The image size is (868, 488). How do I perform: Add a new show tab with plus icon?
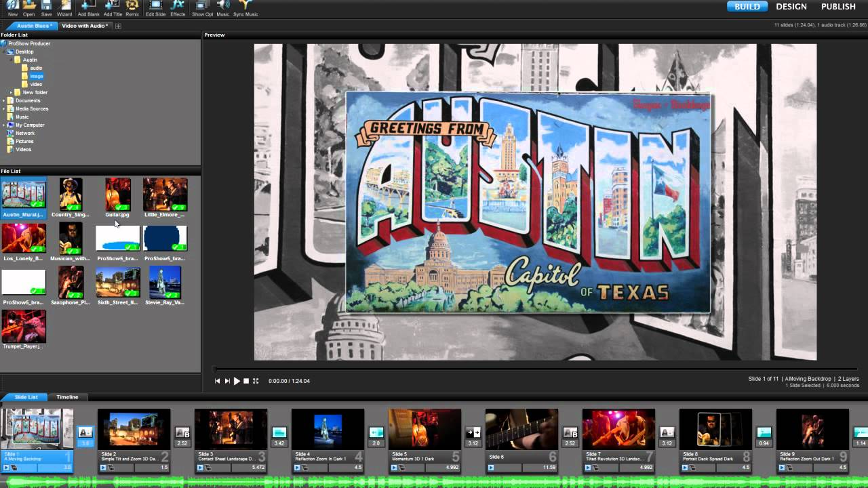tap(118, 26)
